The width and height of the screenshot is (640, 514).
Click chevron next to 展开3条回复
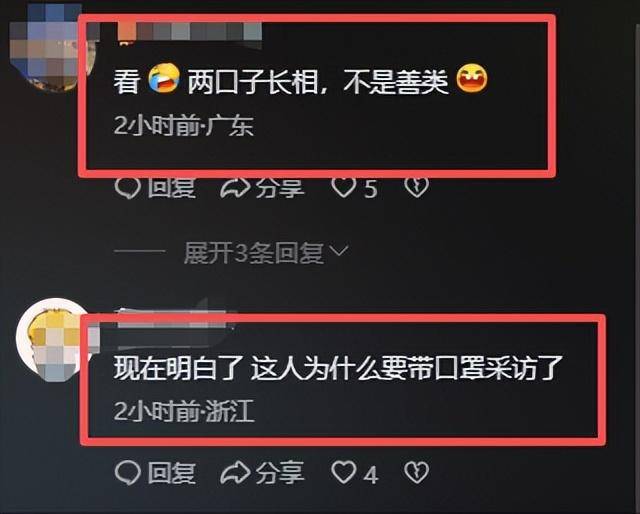tap(339, 250)
